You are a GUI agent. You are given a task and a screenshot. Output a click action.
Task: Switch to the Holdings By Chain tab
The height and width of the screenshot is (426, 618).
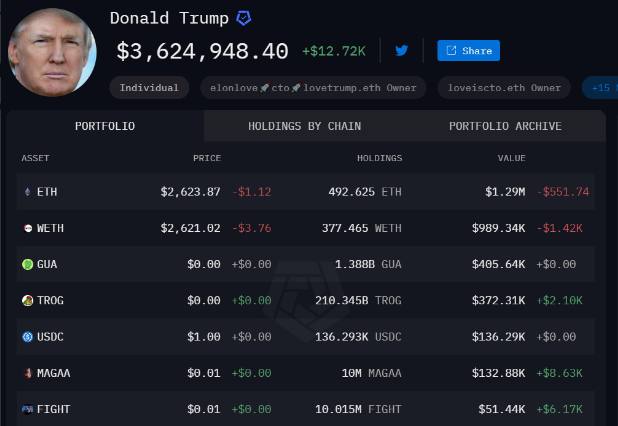point(304,126)
